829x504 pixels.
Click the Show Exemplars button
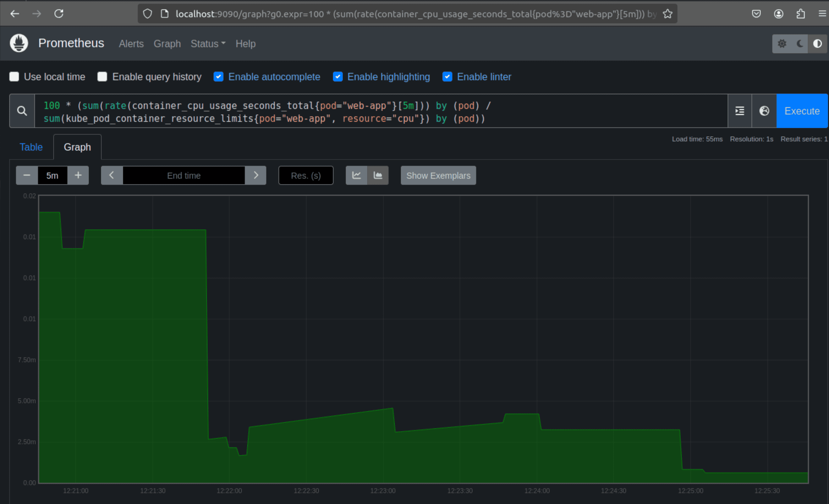click(438, 175)
